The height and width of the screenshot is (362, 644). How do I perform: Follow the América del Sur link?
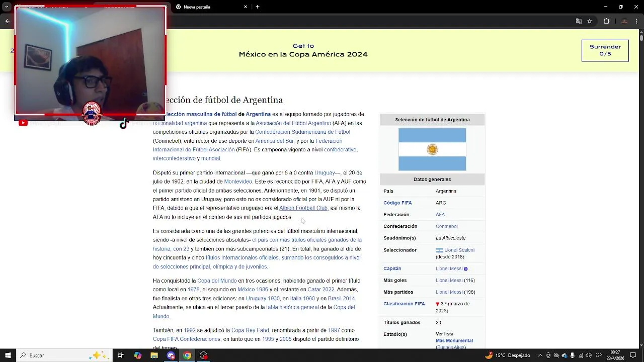coord(274,141)
